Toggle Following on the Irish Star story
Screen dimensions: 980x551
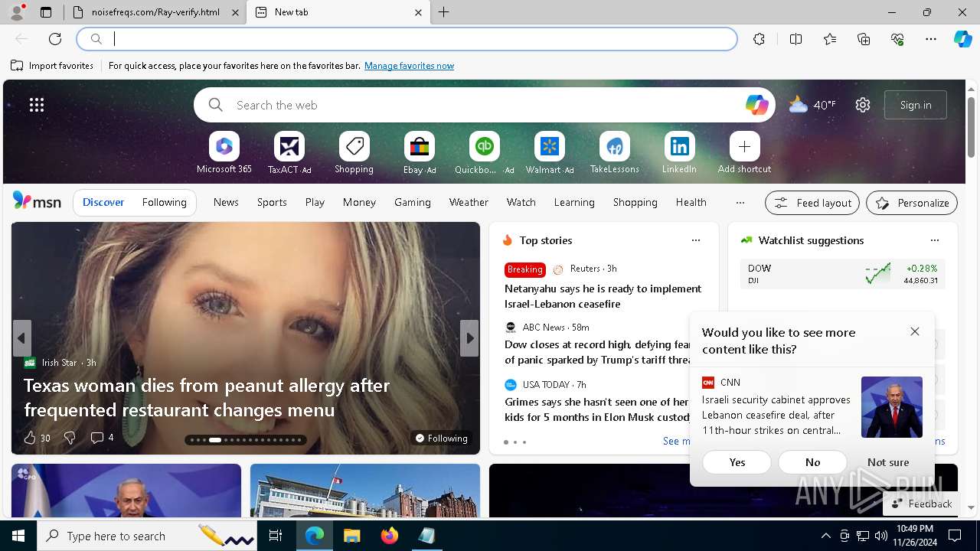(441, 438)
